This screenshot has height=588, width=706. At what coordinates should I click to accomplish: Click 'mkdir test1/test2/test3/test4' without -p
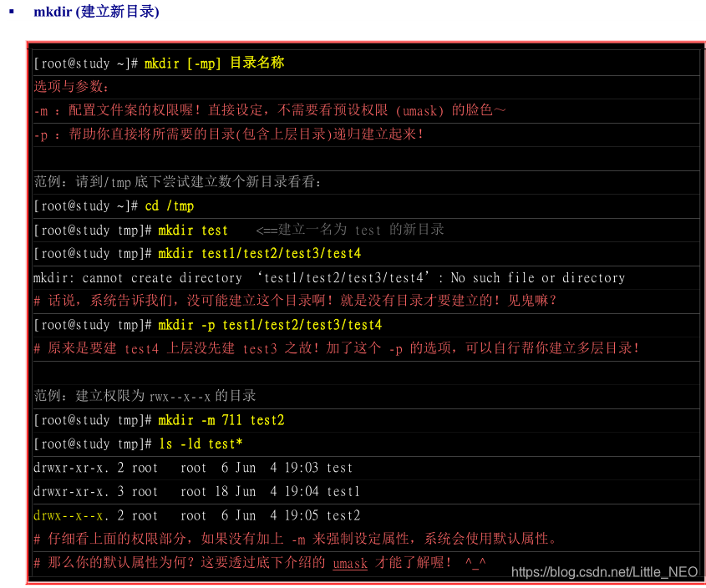coord(259,253)
